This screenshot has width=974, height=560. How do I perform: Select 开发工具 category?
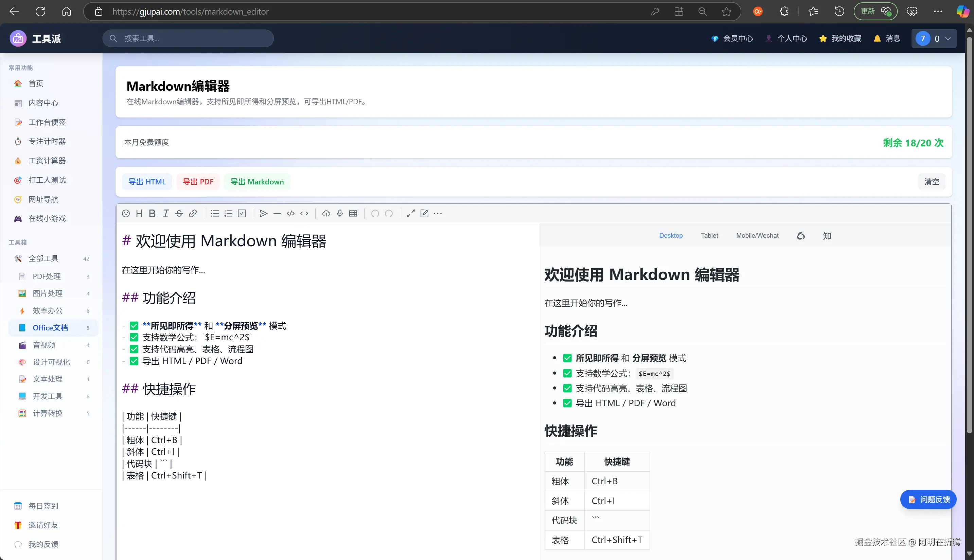click(53, 396)
